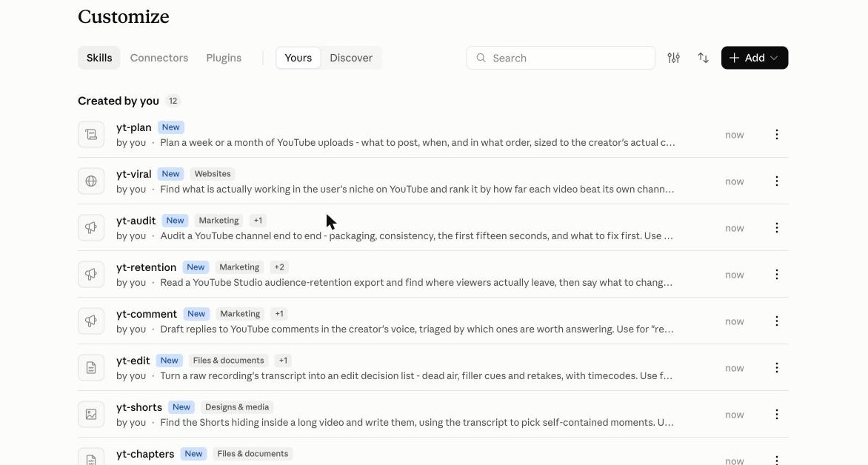Viewport: 868px width, 465px height.
Task: Click the yt-viral globe icon
Action: [91, 181]
